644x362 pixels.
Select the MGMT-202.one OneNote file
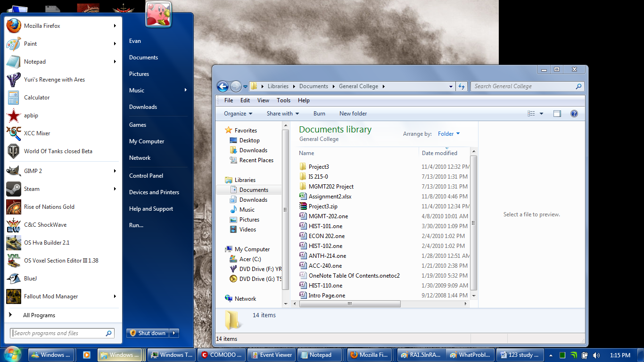(328, 216)
